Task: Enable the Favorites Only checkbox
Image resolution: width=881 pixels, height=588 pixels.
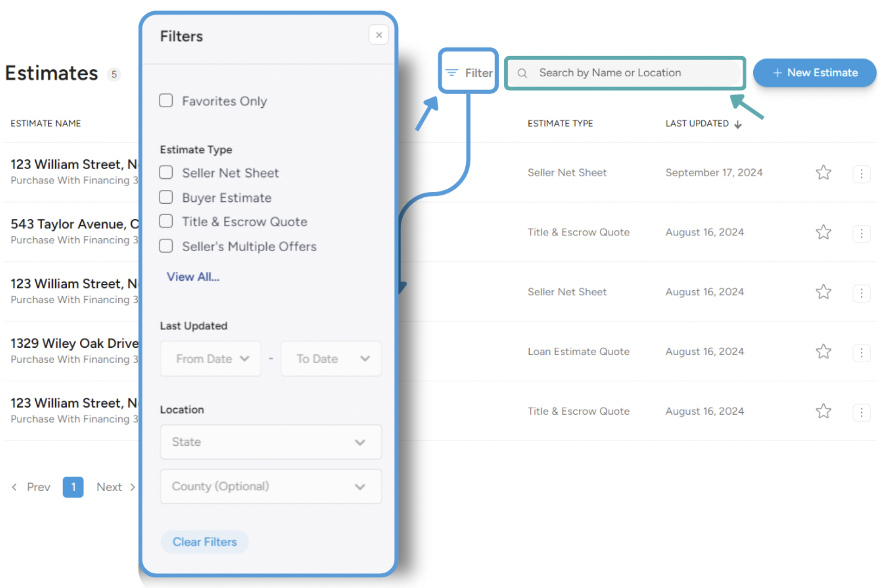Action: 166,100
